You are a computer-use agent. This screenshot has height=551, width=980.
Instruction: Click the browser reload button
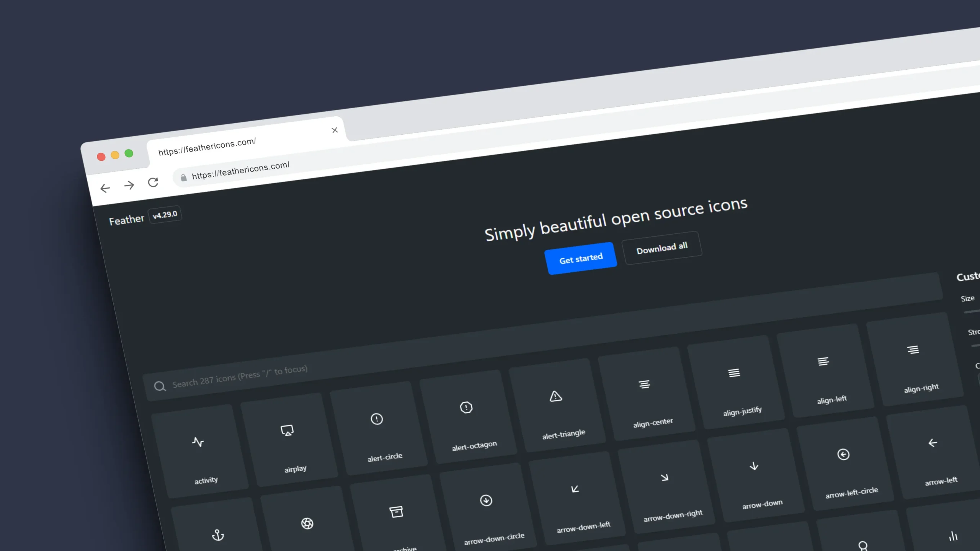point(153,182)
